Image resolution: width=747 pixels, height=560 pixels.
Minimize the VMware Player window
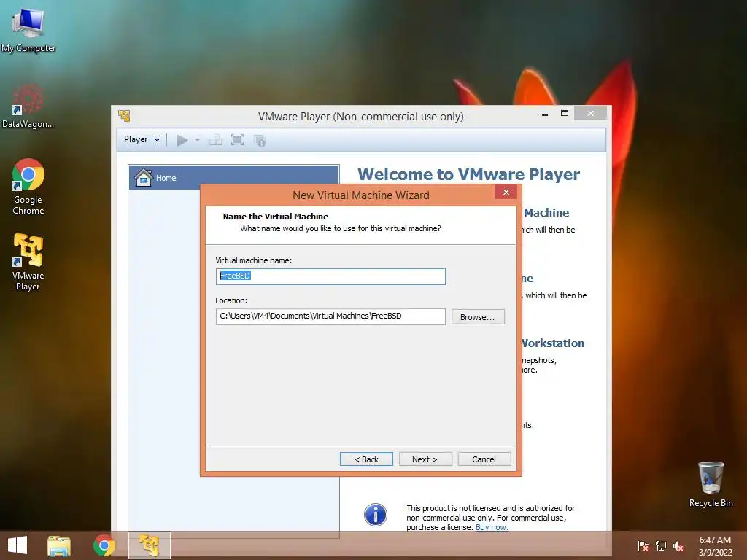point(545,114)
